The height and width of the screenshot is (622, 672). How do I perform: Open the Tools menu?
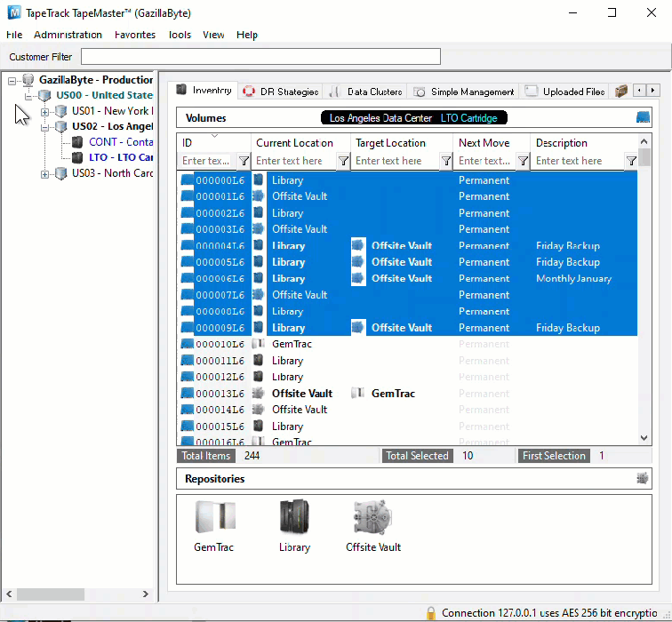click(180, 35)
